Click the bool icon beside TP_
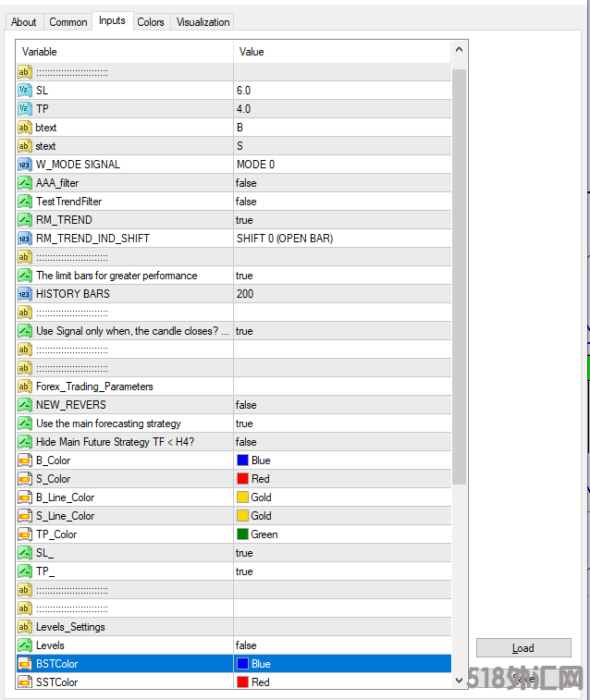Viewport: 590px width, 700px height. (x=25, y=571)
